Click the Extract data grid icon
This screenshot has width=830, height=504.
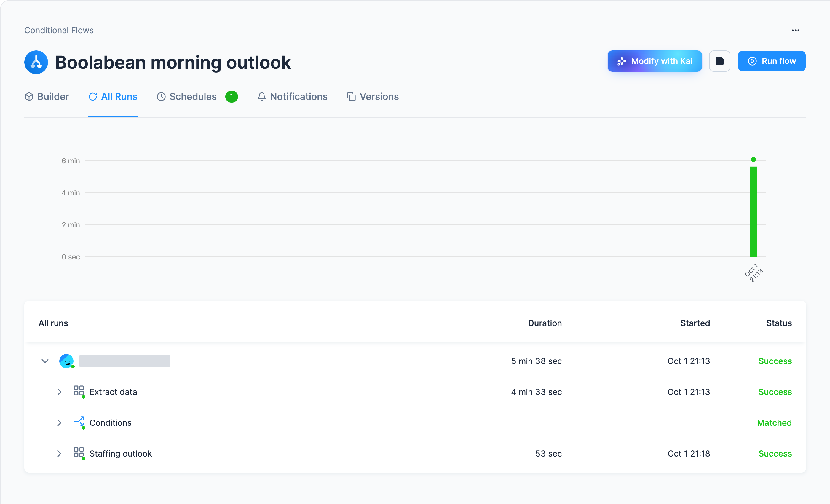79,391
